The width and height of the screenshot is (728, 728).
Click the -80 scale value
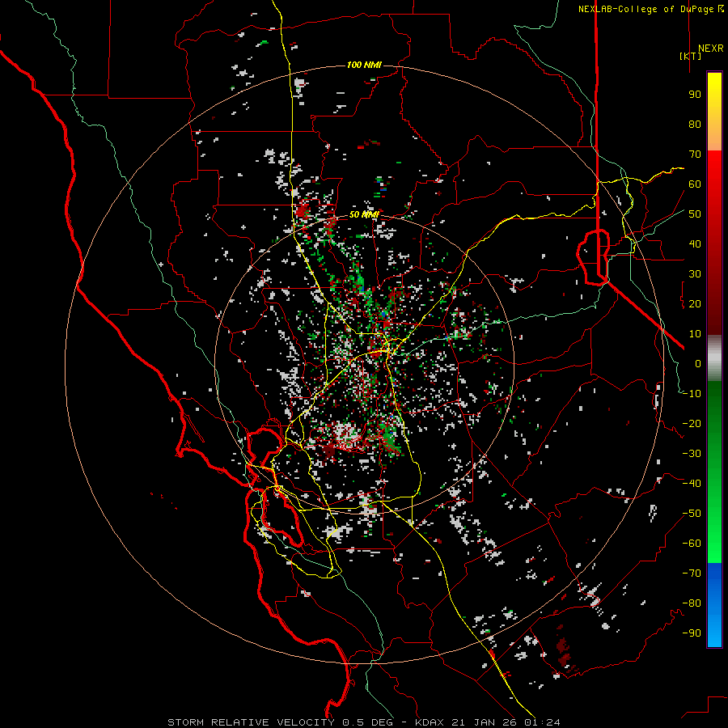pyautogui.click(x=692, y=603)
